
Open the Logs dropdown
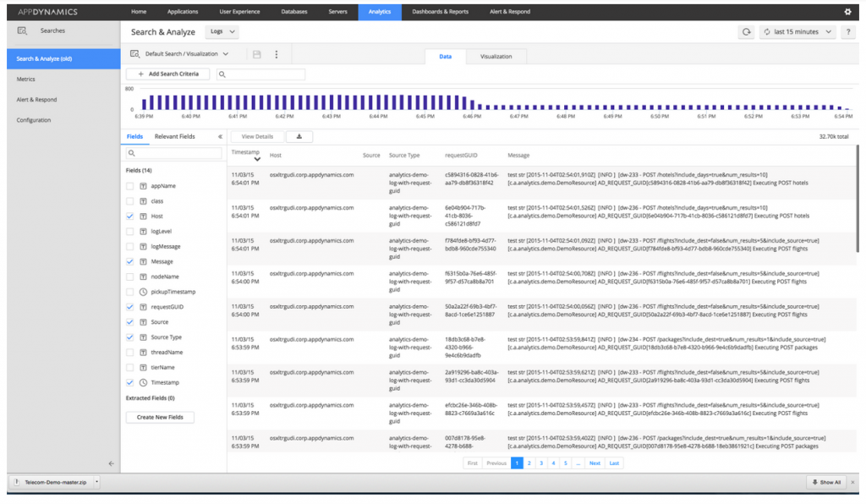222,31
